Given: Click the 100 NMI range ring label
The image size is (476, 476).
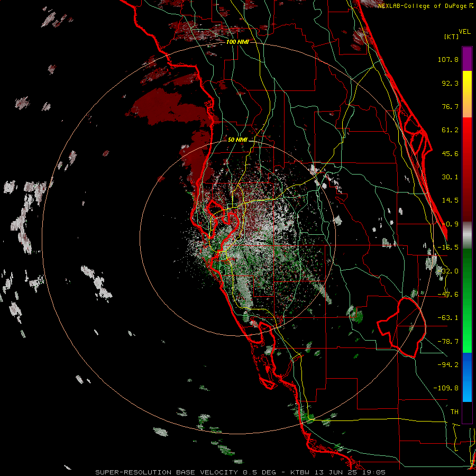Looking at the screenshot, I should pos(237,42).
